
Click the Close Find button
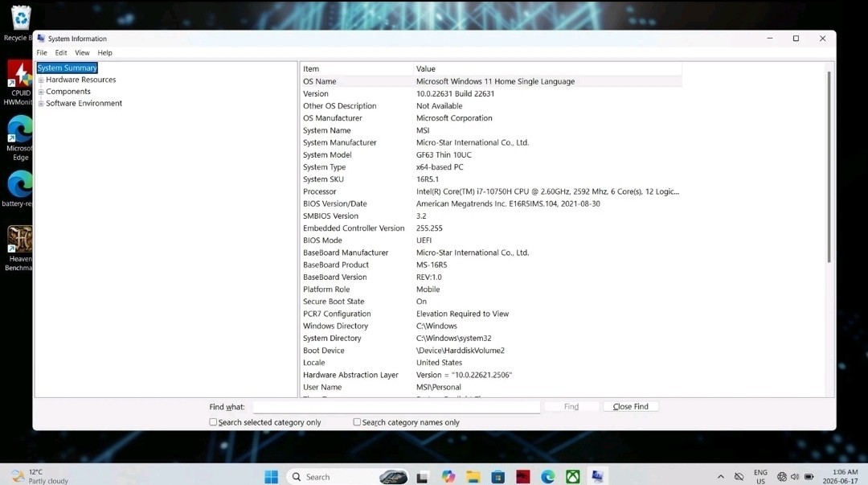631,406
